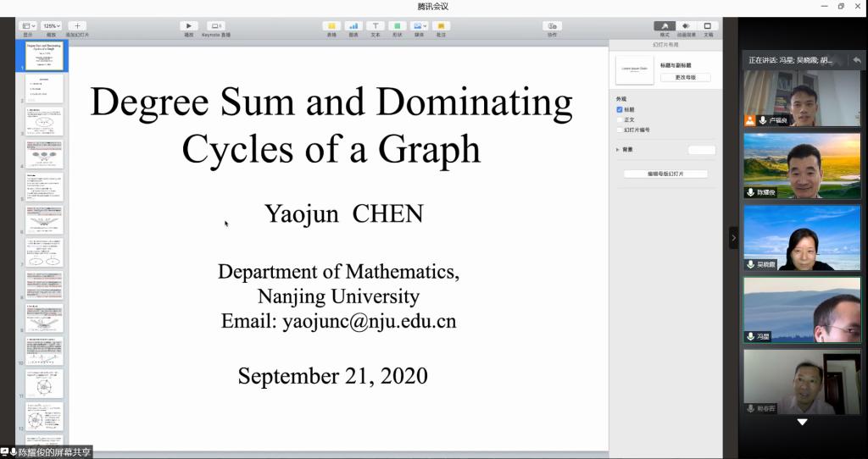Click the Play slideshow button in Keynote toolbar
Image resolution: width=868 pixels, height=459 pixels.
(x=189, y=26)
